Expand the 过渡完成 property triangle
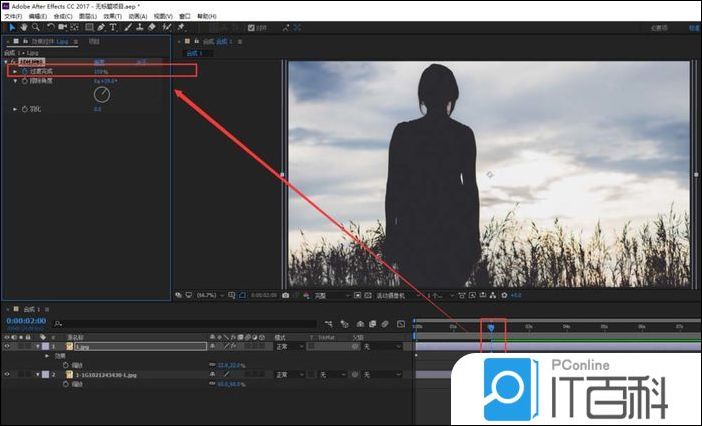Viewport: 702px width, 426px height. coord(13,72)
